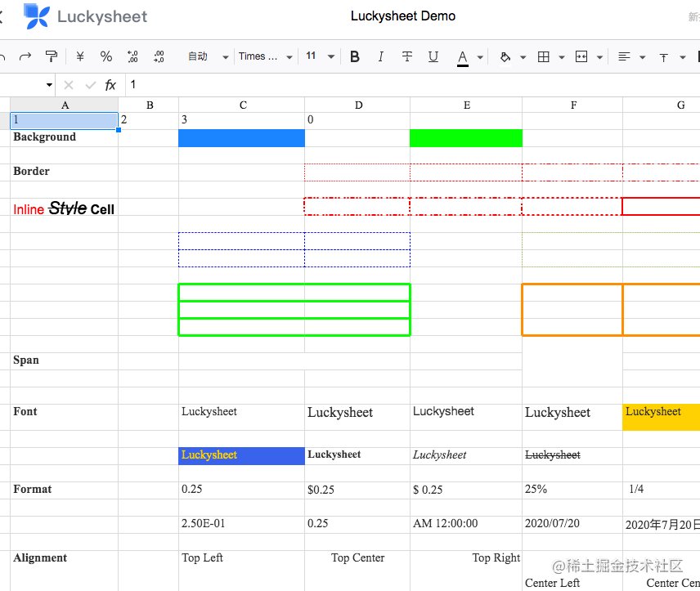Click the Luckysheet logo
700x591 pixels.
pyautogui.click(x=85, y=16)
